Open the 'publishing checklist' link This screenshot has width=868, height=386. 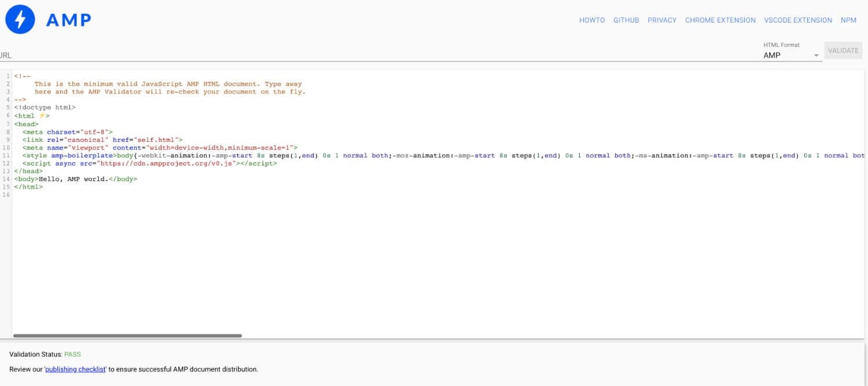pos(75,369)
